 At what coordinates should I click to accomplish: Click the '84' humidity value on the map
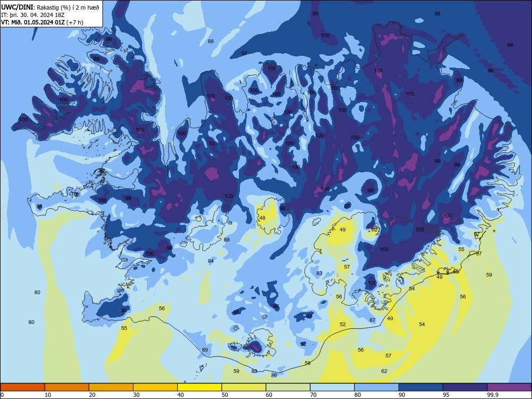211,261
